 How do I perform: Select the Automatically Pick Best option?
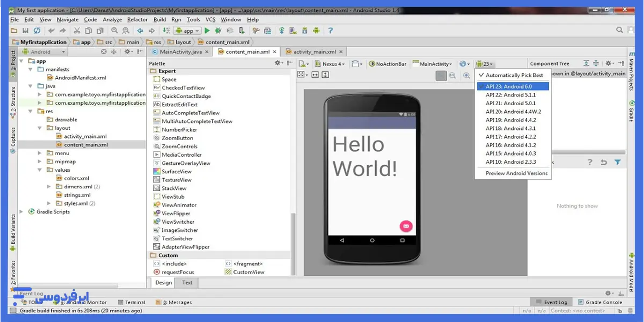click(x=514, y=75)
